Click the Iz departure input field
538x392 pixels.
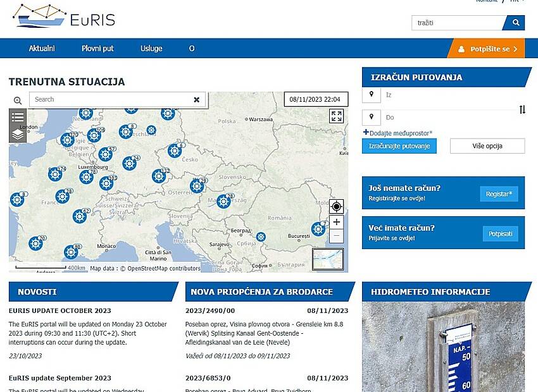449,95
